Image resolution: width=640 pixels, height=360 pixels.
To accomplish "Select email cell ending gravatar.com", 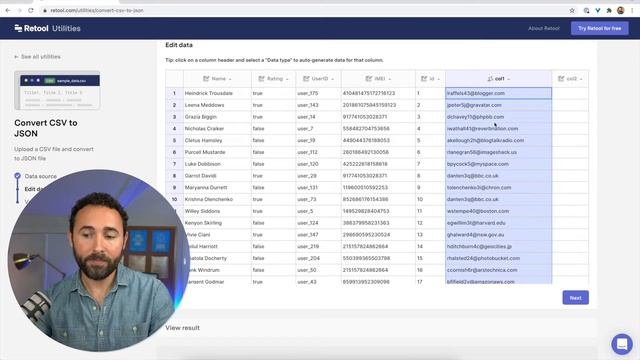I will click(x=498, y=105).
